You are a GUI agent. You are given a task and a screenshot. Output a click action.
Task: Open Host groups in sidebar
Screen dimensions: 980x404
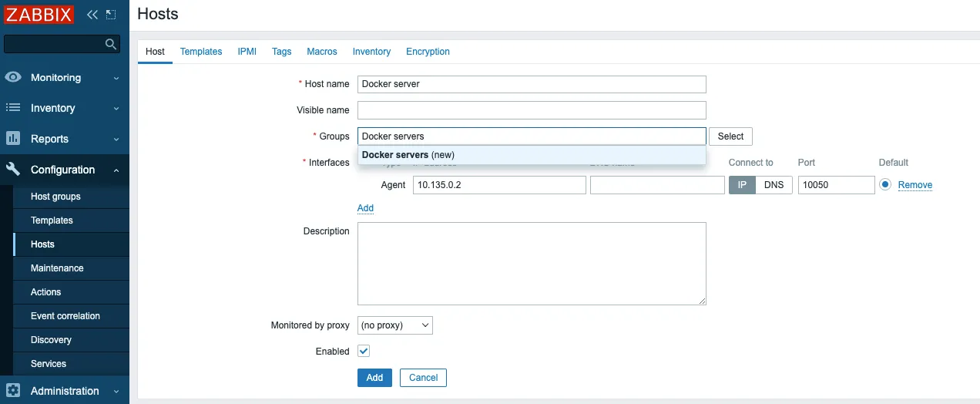coord(71,197)
